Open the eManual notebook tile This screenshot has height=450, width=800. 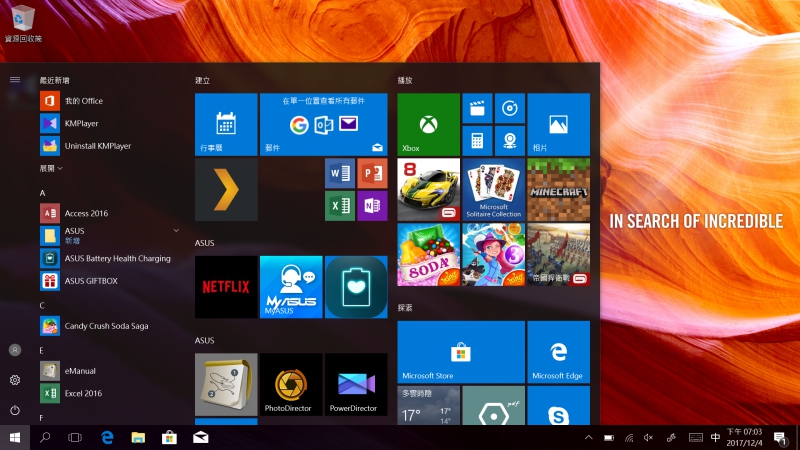(226, 384)
